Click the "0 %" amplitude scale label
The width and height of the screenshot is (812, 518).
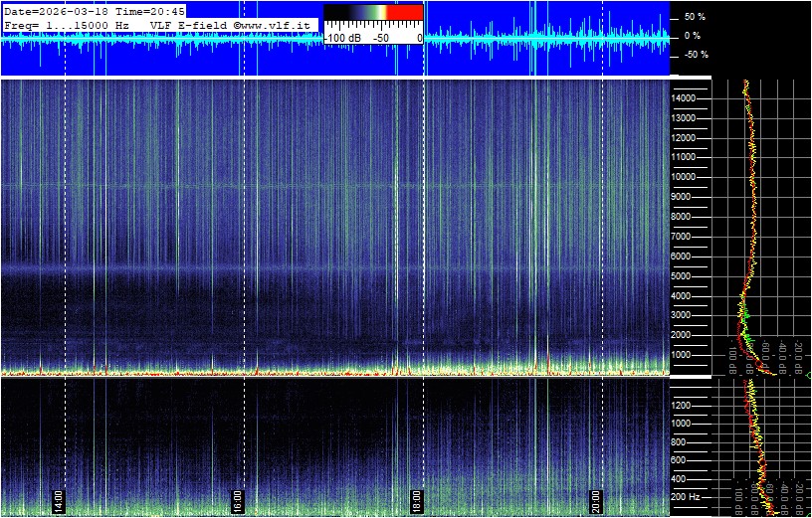pyautogui.click(x=693, y=36)
